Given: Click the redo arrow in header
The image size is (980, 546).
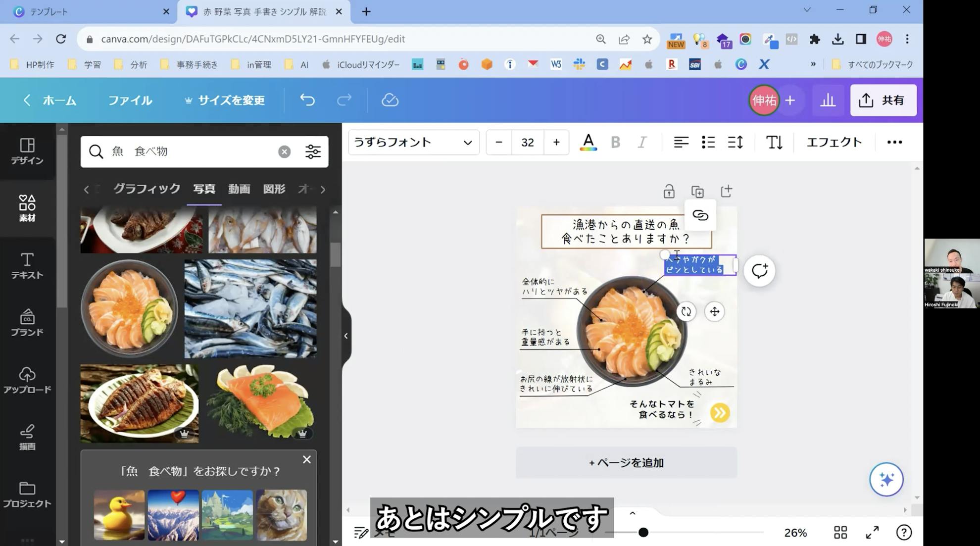Looking at the screenshot, I should pyautogui.click(x=344, y=100).
